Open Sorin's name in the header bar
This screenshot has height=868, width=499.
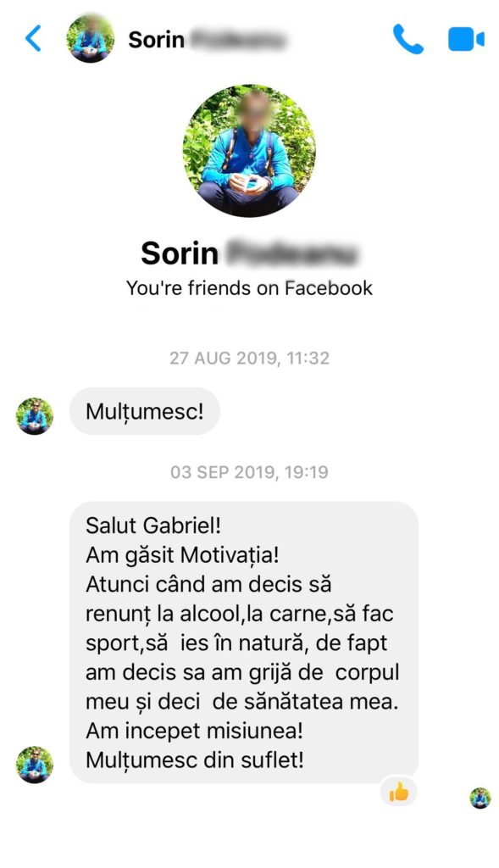[208, 40]
